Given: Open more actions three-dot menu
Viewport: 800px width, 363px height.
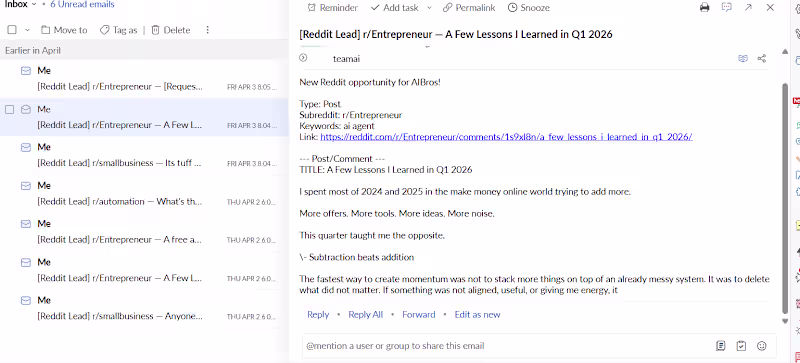Looking at the screenshot, I should click(208, 30).
